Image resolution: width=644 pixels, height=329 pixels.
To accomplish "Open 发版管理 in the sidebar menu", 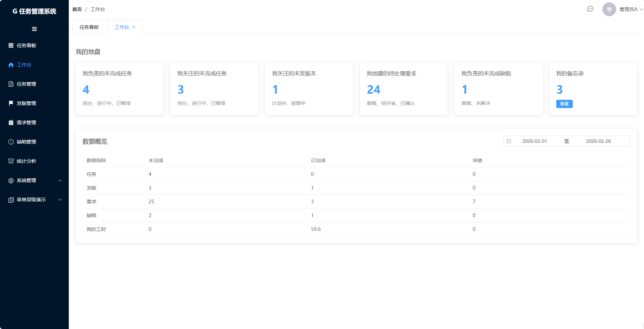I will point(34,103).
